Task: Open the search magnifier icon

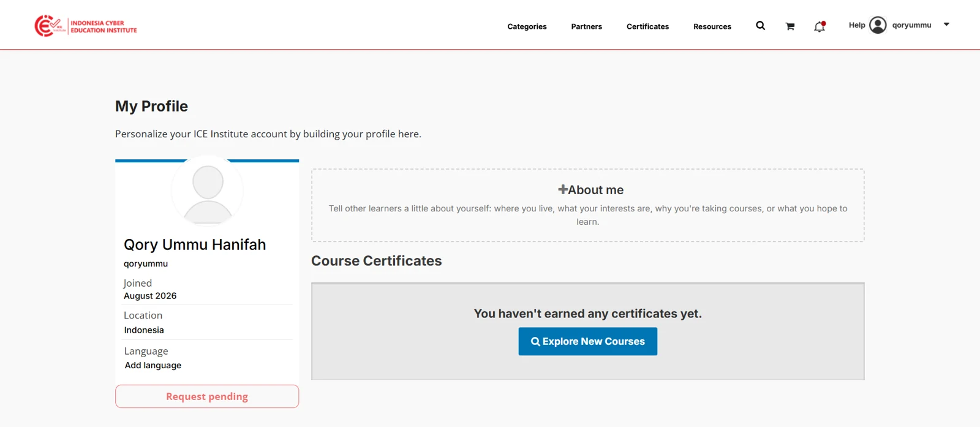Action: tap(760, 26)
